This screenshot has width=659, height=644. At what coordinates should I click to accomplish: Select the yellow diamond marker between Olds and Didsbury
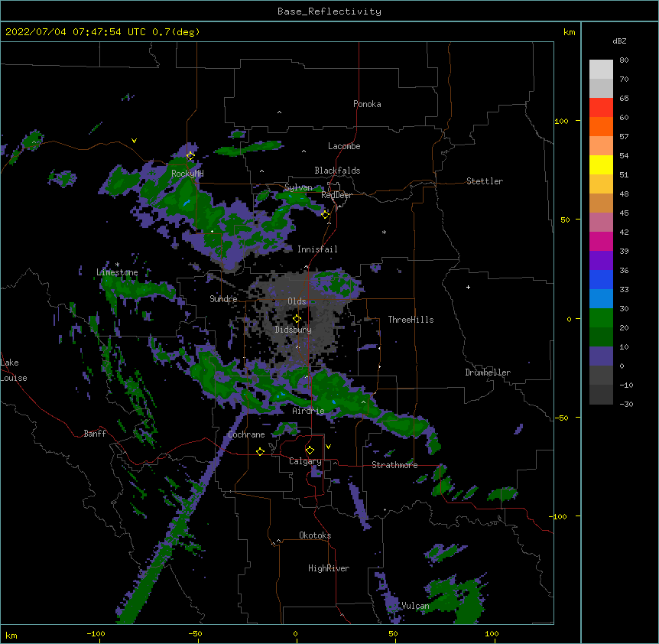click(x=297, y=319)
